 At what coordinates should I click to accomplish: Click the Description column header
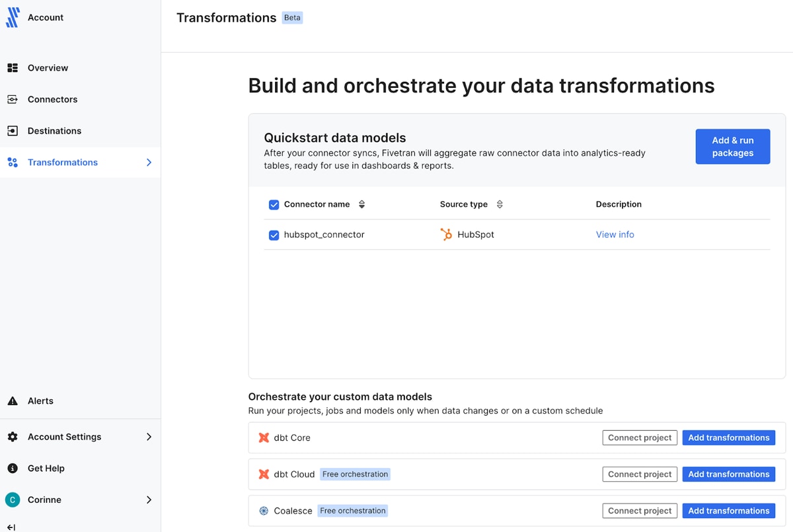pos(619,204)
